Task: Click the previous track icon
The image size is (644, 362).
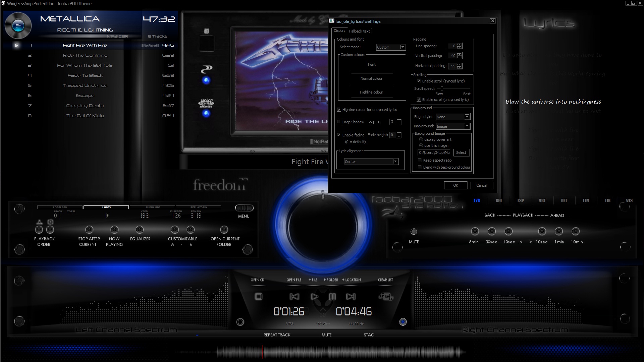Action: 294,297
